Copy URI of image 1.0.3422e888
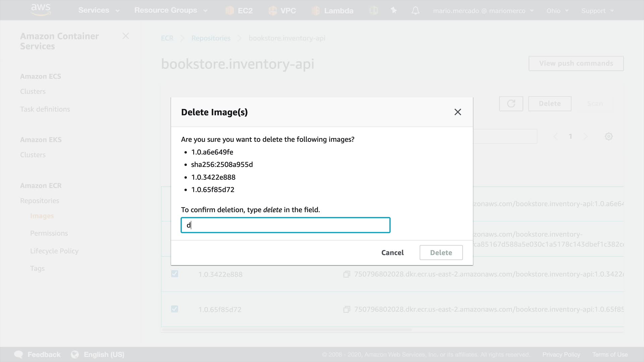The height and width of the screenshot is (362, 644). [x=346, y=274]
